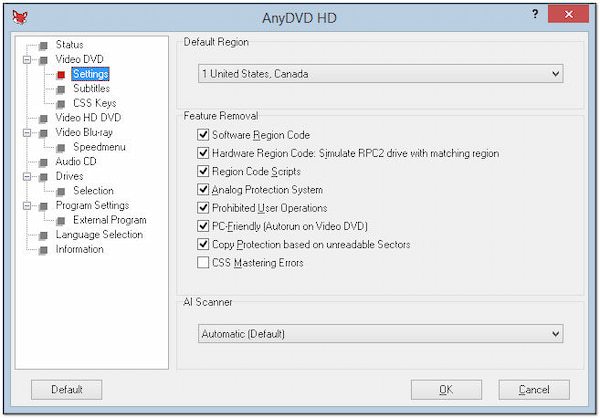Collapse the Program Settings tree node
This screenshot has width=600, height=418.
[x=27, y=206]
